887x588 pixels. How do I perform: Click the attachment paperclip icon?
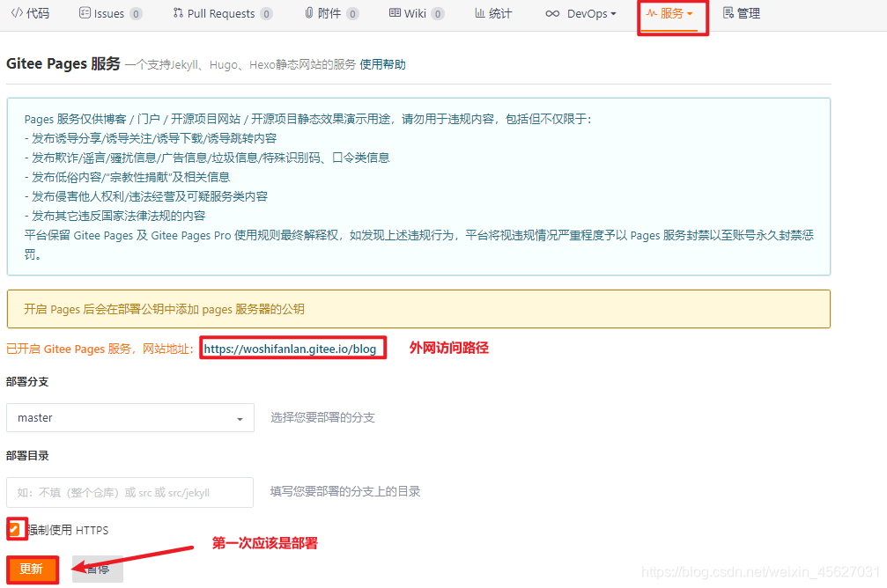pyautogui.click(x=309, y=12)
